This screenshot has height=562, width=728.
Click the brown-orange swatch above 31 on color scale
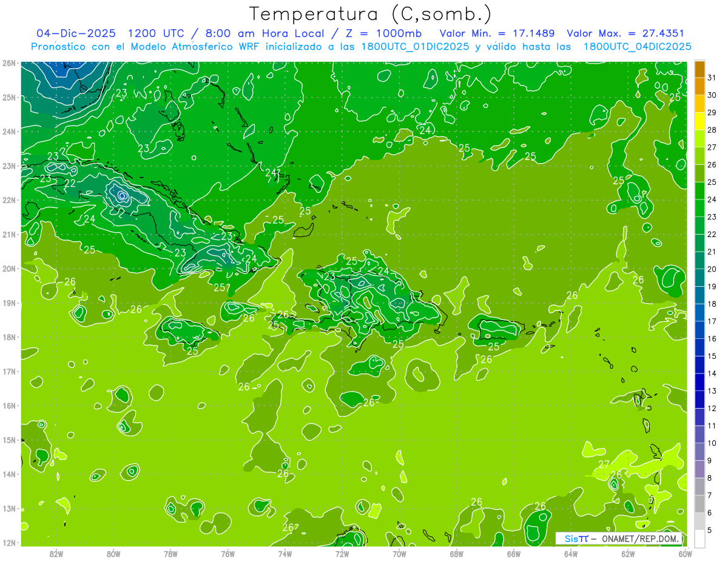[x=699, y=69]
